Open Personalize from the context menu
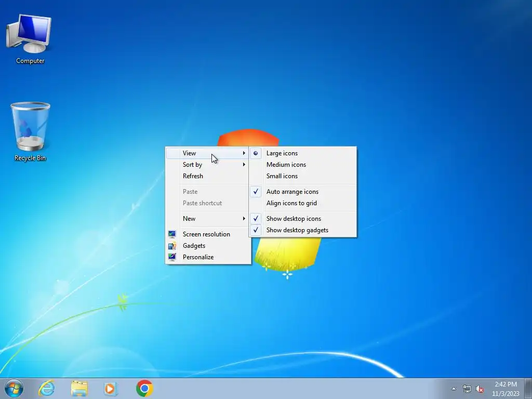 coord(208,257)
